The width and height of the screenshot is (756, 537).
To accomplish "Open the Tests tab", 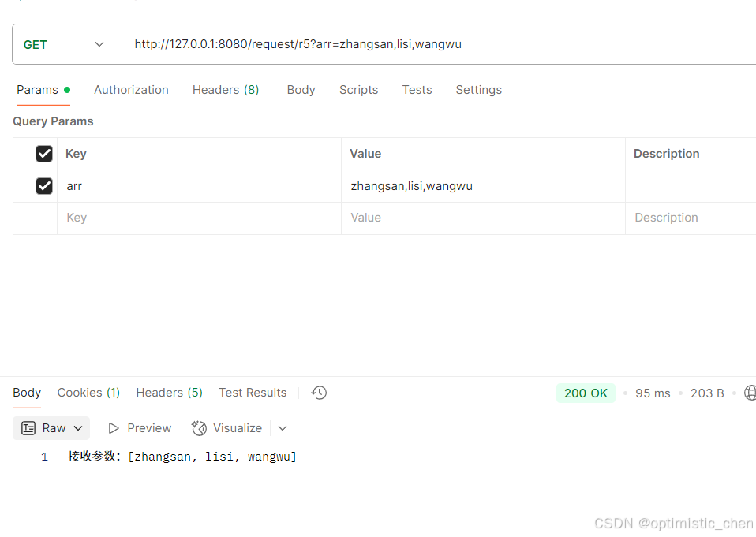I will [417, 90].
